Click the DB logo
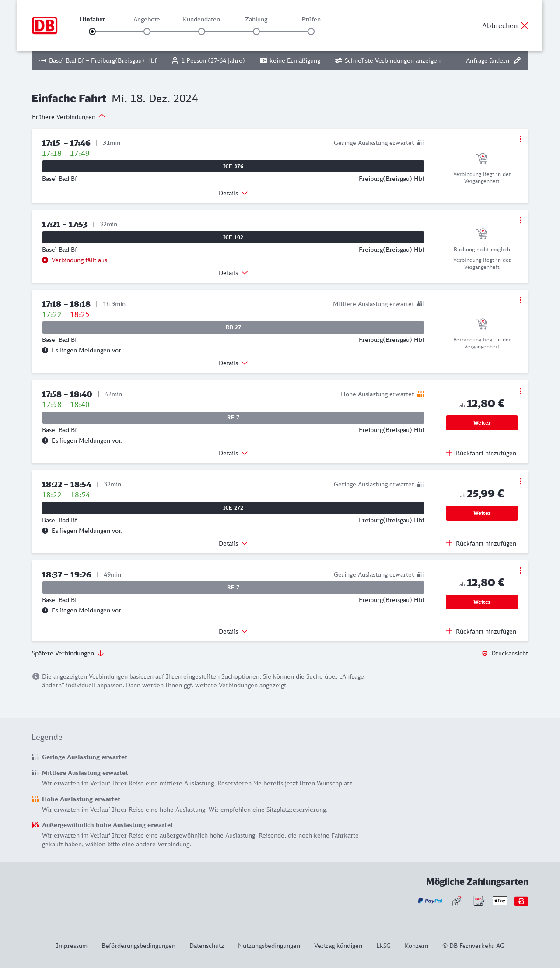 tap(45, 25)
